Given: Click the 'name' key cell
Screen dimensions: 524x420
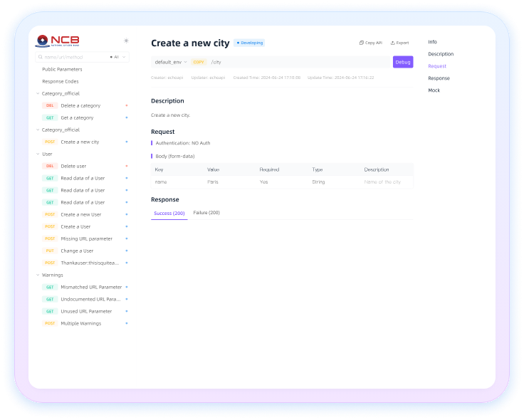Looking at the screenshot, I should tap(161, 182).
